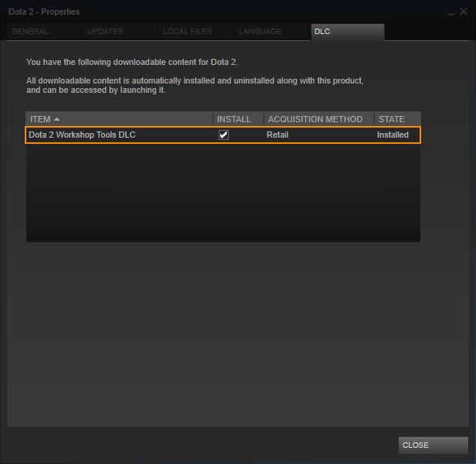Click the empty area of the DLC list

click(223, 193)
